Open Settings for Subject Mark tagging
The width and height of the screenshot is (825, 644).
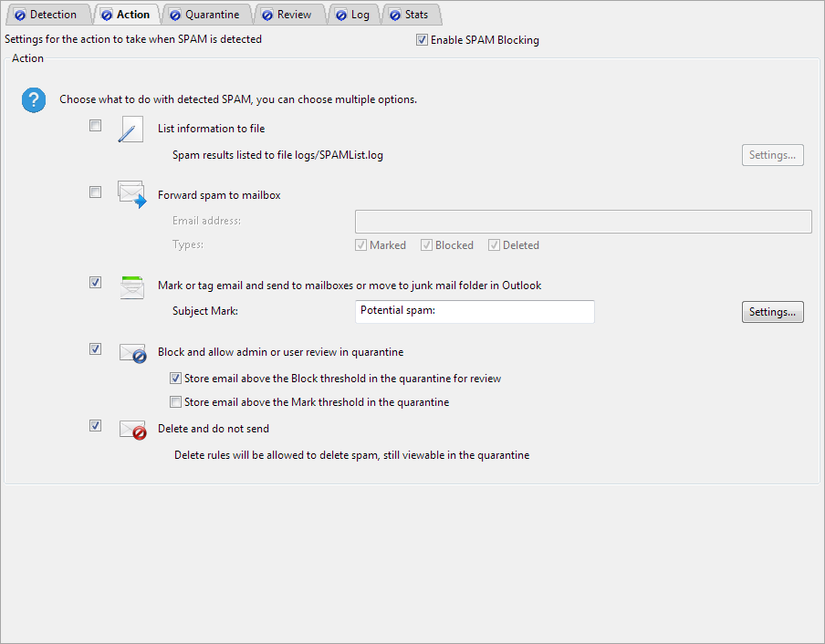tap(772, 312)
